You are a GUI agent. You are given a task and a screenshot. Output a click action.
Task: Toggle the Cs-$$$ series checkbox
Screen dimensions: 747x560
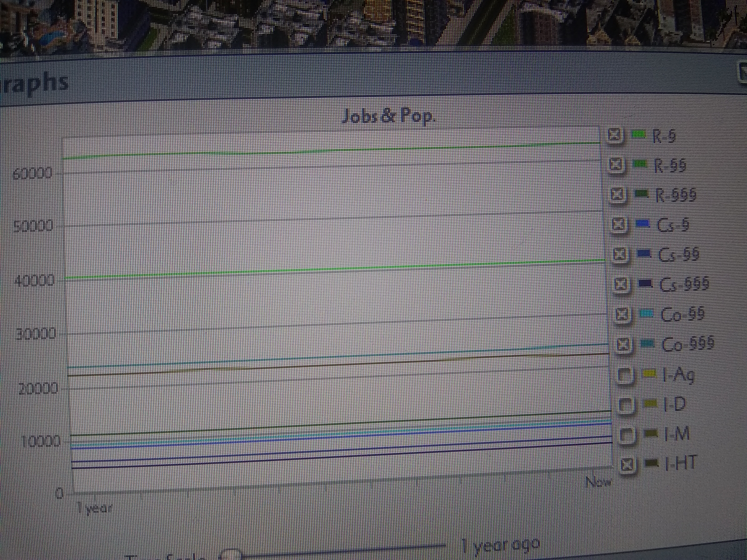coord(622,284)
